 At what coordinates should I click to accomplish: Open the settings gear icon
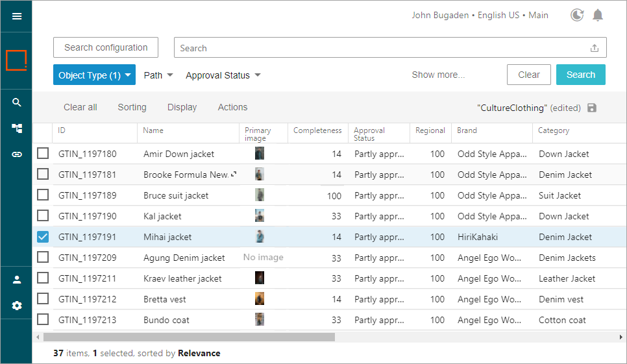17,306
